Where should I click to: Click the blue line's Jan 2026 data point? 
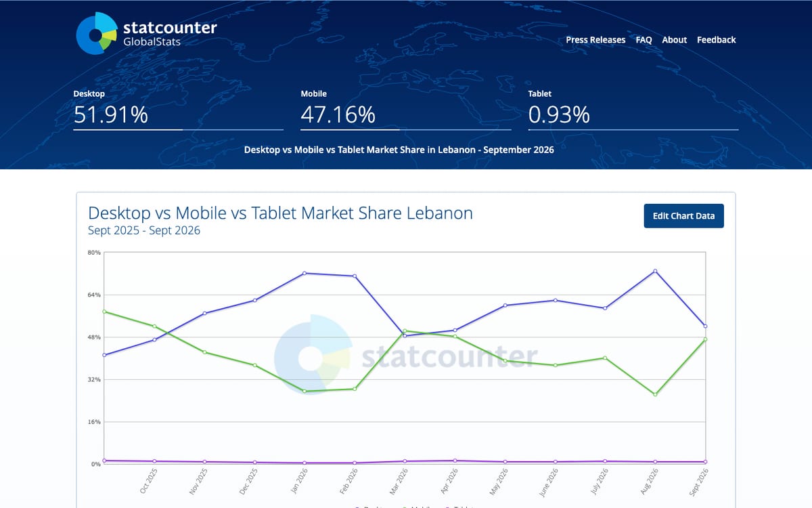[x=304, y=273]
